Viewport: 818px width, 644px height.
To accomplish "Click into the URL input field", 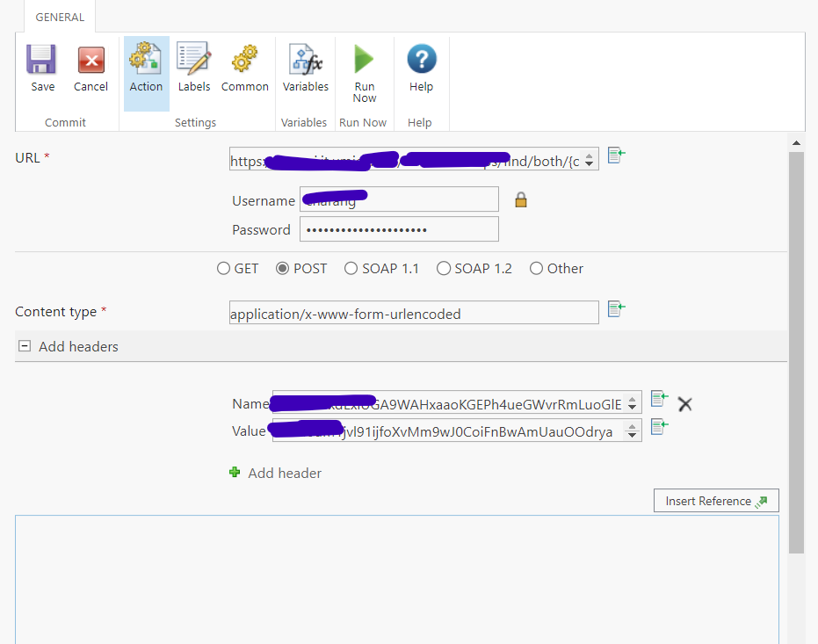I will 414,159.
